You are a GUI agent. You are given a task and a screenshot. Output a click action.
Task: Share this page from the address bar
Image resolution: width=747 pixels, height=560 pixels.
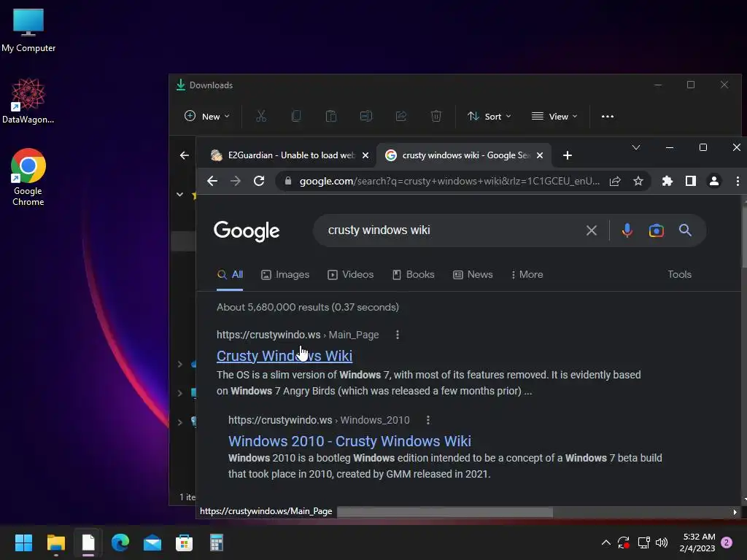click(x=615, y=181)
